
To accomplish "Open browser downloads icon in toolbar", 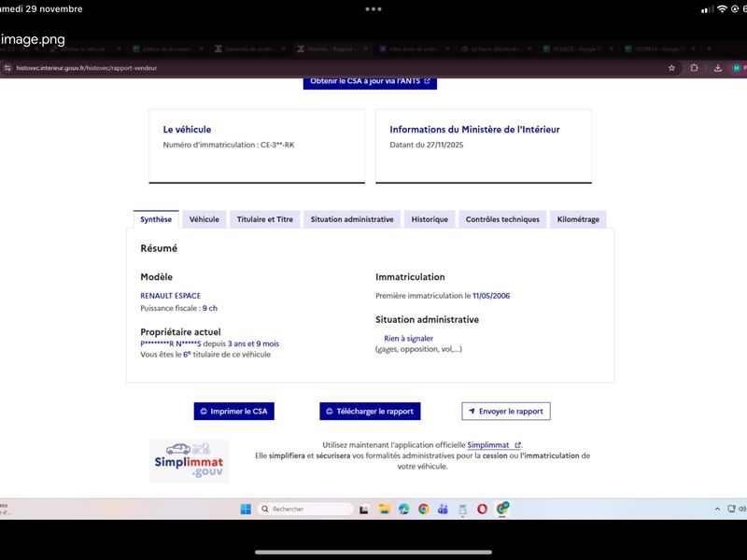I will [717, 68].
